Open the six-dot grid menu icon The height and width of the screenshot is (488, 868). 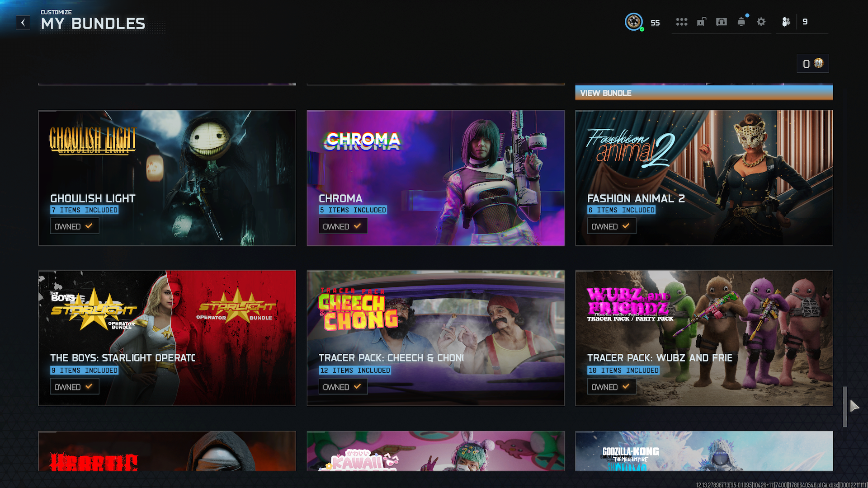tap(682, 22)
